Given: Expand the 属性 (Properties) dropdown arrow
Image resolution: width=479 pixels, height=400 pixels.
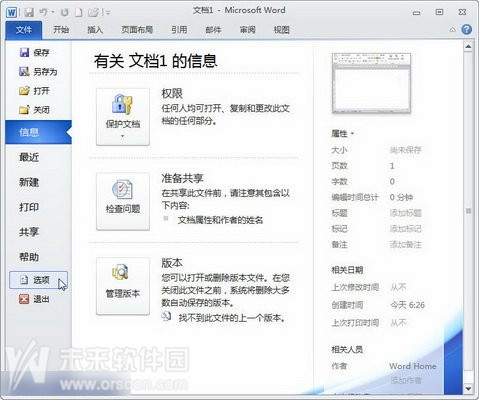Looking at the screenshot, I should 352,134.
